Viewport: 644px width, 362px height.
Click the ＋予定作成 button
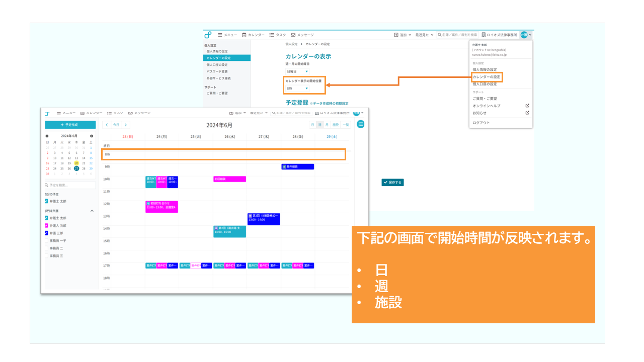coord(70,125)
